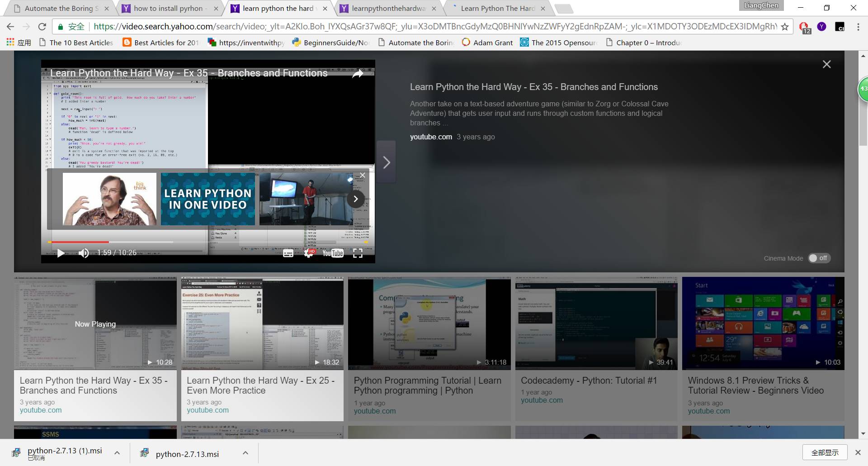Open The 2015 Opensource bookmark

[x=559, y=43]
